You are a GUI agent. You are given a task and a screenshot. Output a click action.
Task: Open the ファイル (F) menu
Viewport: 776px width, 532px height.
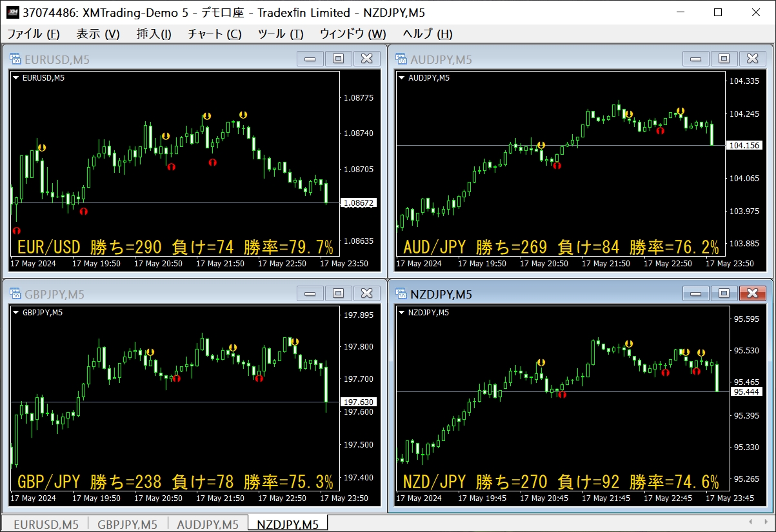[33, 34]
